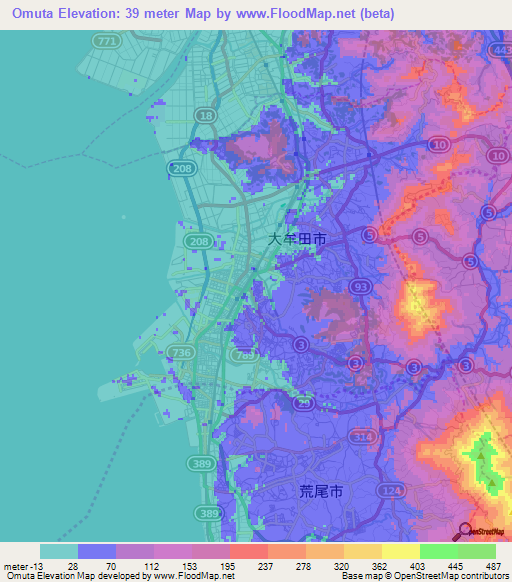
Task: Click the route 771 shield marker
Action: (x=107, y=41)
